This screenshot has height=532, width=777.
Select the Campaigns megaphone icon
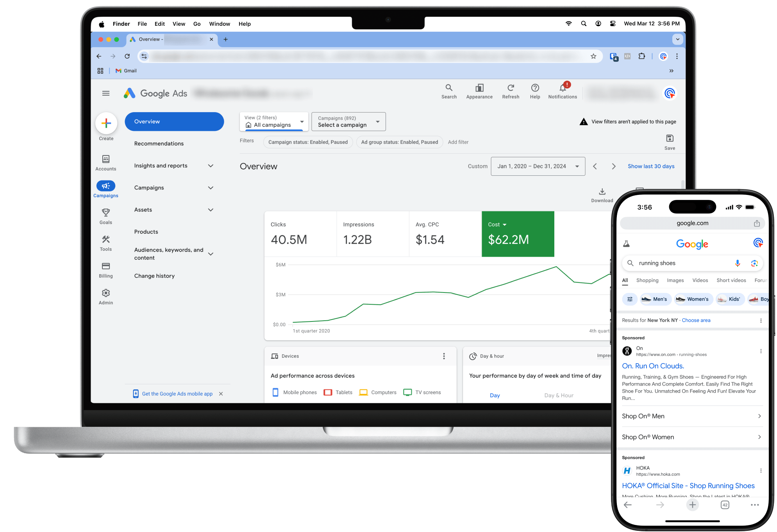coord(106,186)
